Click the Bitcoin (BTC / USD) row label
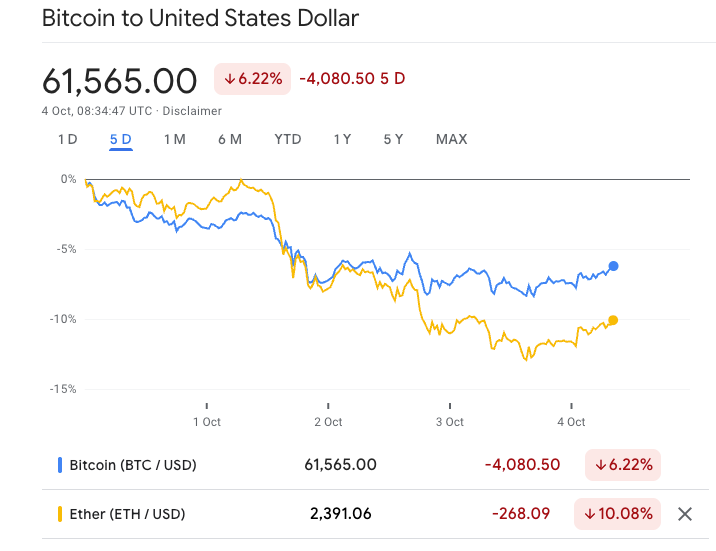 click(132, 465)
